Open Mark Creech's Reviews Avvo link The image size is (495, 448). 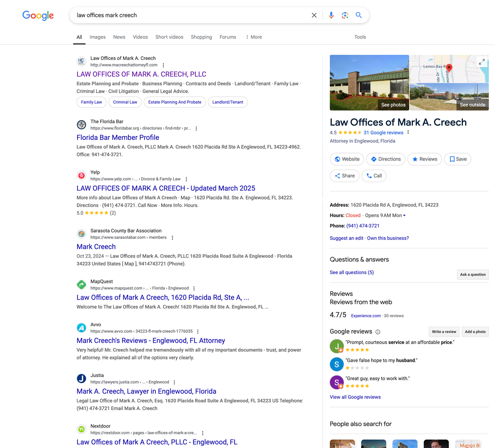click(x=151, y=341)
